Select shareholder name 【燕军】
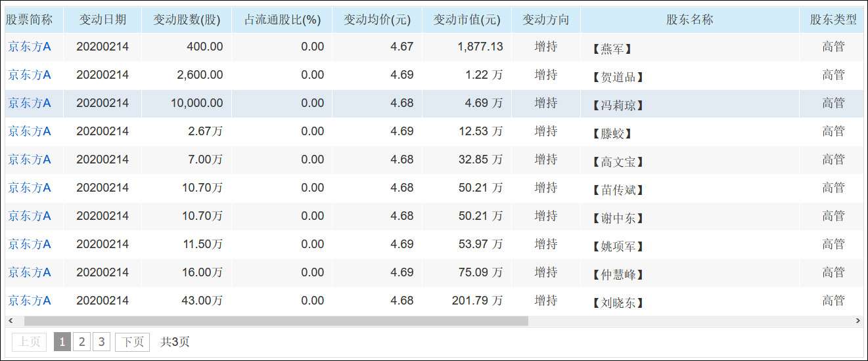Screen dimensions: 868x361 [612, 49]
